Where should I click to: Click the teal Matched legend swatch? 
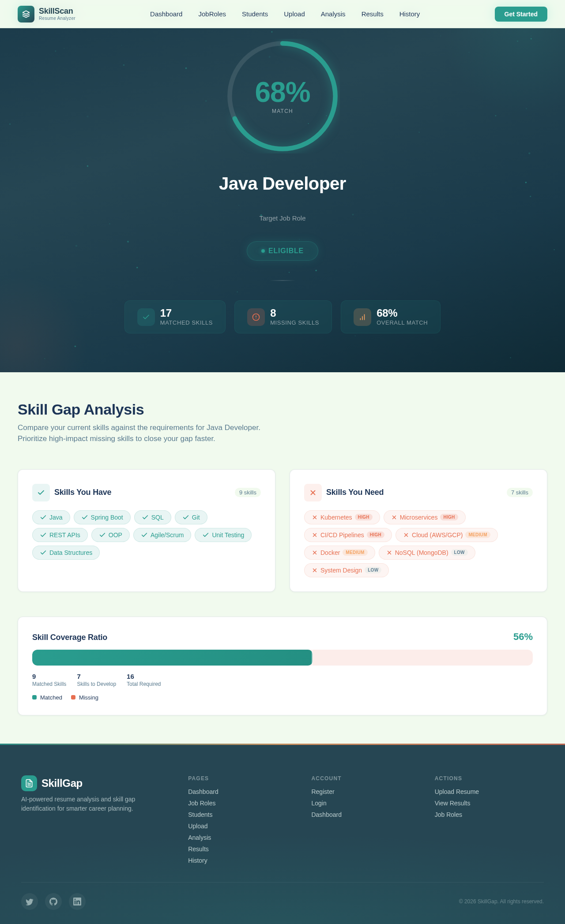(34, 697)
